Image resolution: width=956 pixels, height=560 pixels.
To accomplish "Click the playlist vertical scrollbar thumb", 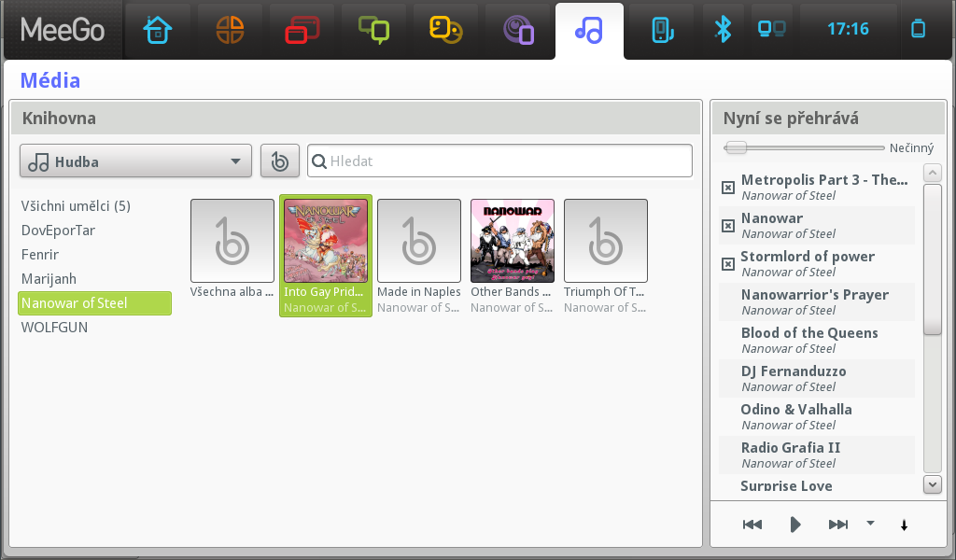I will coord(933,259).
